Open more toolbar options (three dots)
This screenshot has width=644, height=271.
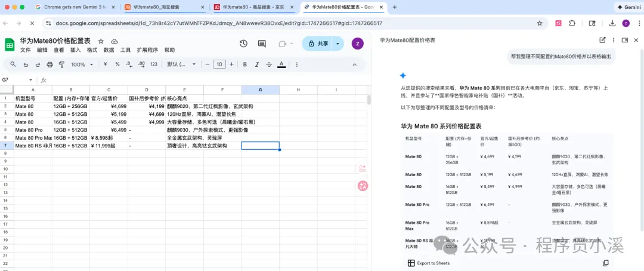point(296,64)
